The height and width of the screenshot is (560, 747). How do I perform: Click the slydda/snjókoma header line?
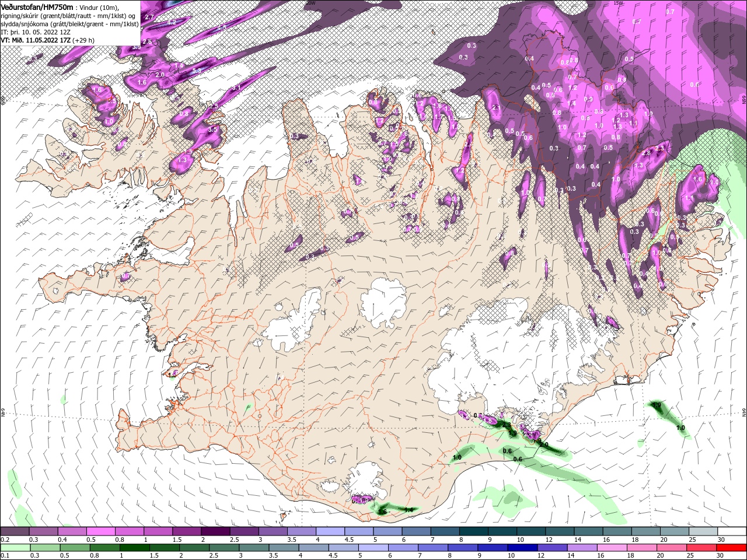pyautogui.click(x=69, y=23)
